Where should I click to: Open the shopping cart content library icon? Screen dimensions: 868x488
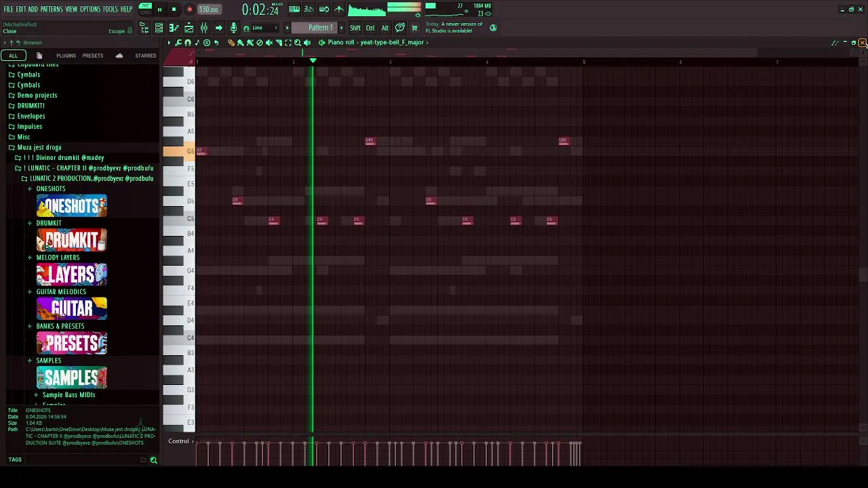pyautogui.click(x=414, y=28)
